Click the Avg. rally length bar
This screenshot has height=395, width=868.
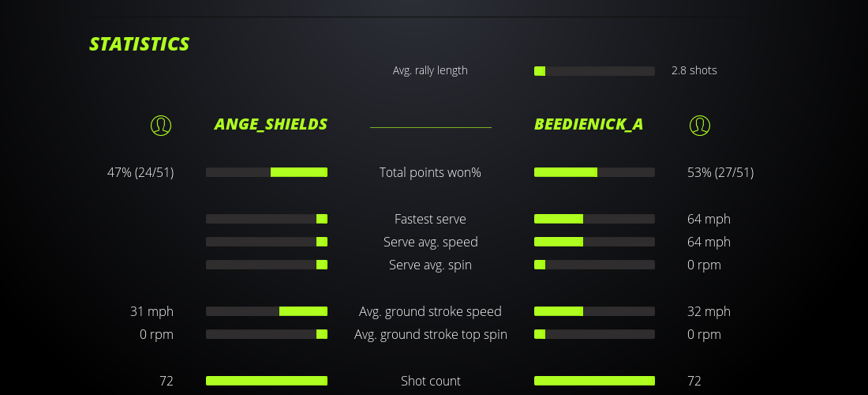pyautogui.click(x=594, y=71)
